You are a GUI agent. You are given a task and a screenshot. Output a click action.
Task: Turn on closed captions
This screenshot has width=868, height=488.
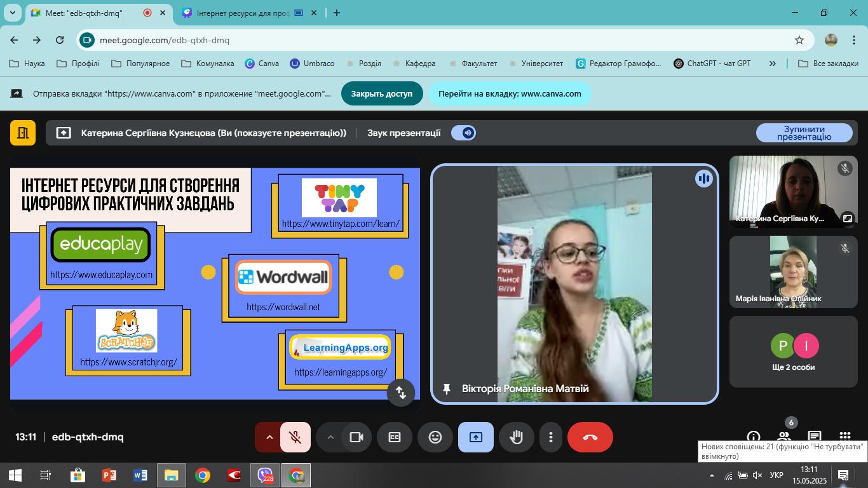pyautogui.click(x=395, y=437)
